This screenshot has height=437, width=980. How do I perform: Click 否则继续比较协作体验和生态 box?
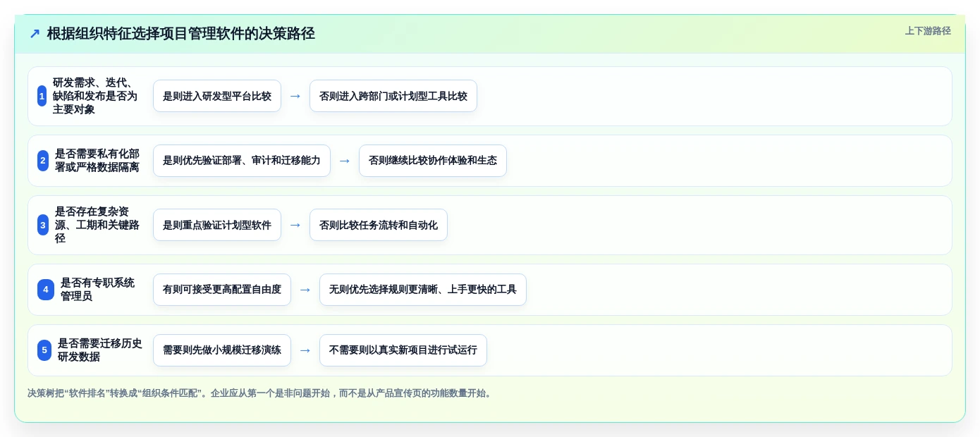coord(433,161)
